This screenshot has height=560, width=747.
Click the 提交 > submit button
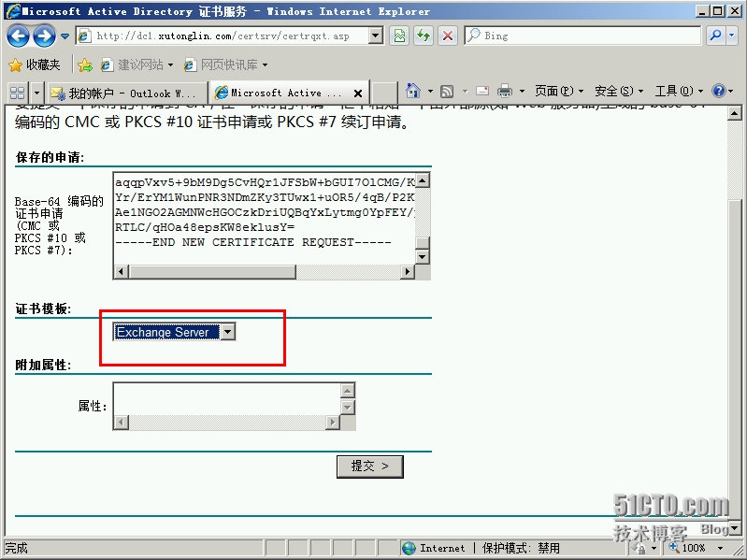coord(369,467)
